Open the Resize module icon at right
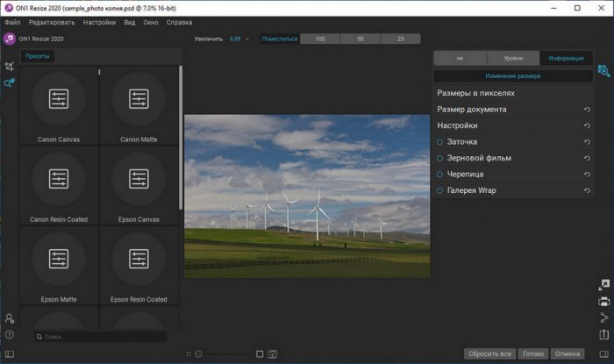Screen dimensions: 614x364 603,71
